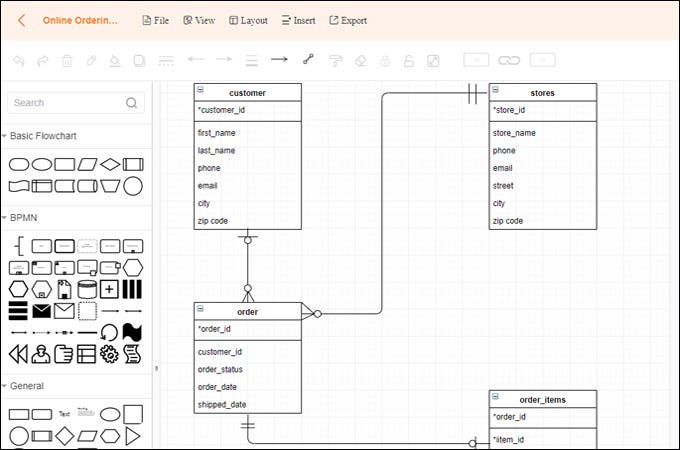Select the order_status field
The width and height of the screenshot is (680, 450).
coord(248,369)
